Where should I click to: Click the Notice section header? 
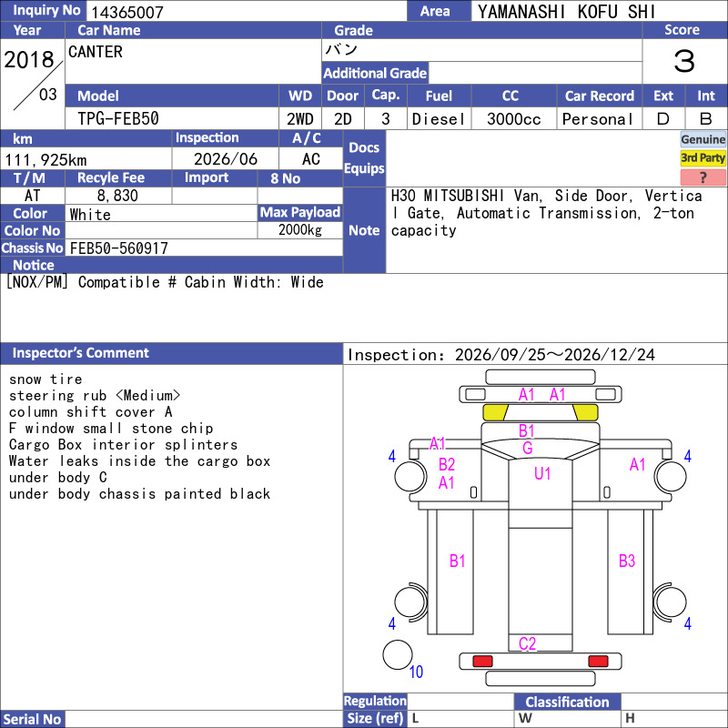click(171, 265)
